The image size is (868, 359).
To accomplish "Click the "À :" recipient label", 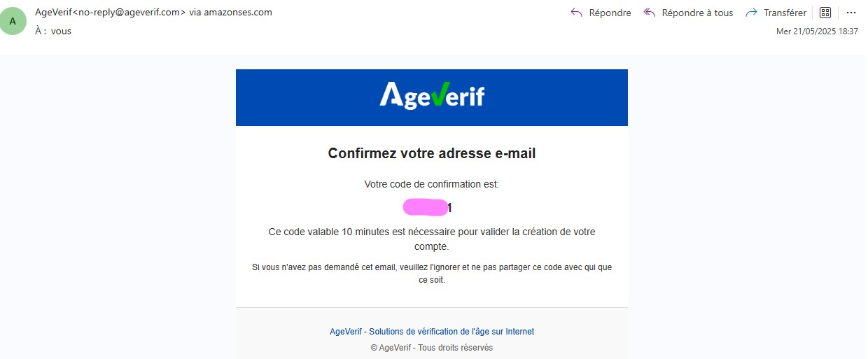I will [x=41, y=31].
